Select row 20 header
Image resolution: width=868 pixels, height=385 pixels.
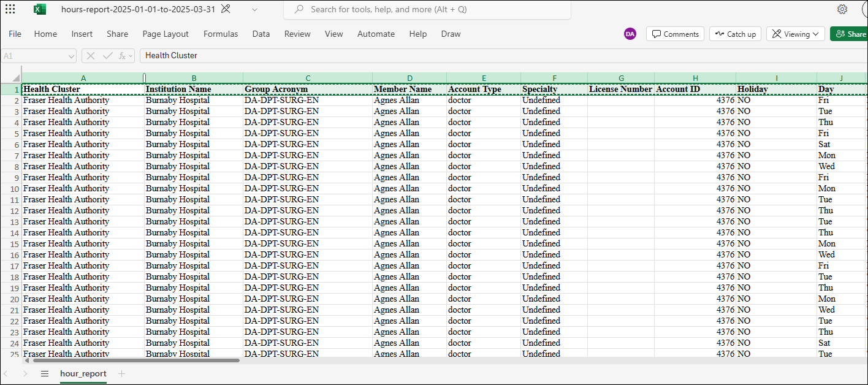point(10,299)
